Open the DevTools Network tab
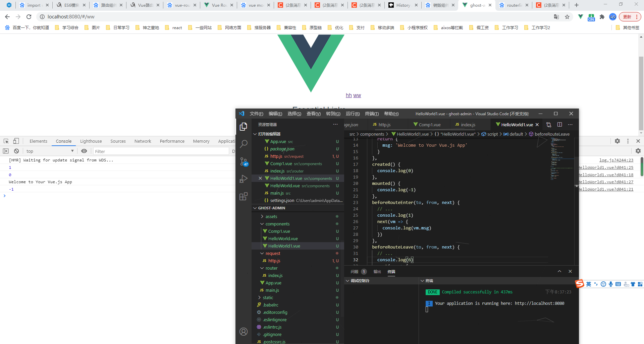The image size is (644, 344). (x=143, y=141)
